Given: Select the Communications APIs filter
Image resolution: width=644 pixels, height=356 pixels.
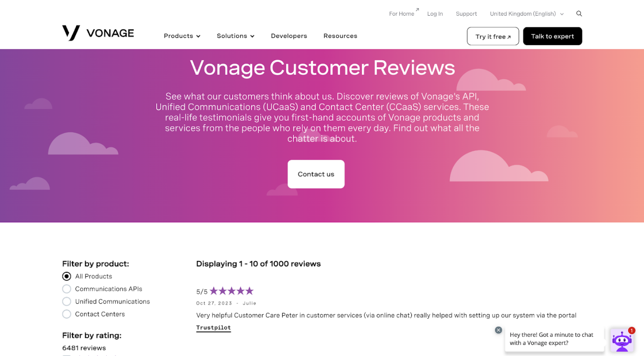Looking at the screenshot, I should coord(67,289).
